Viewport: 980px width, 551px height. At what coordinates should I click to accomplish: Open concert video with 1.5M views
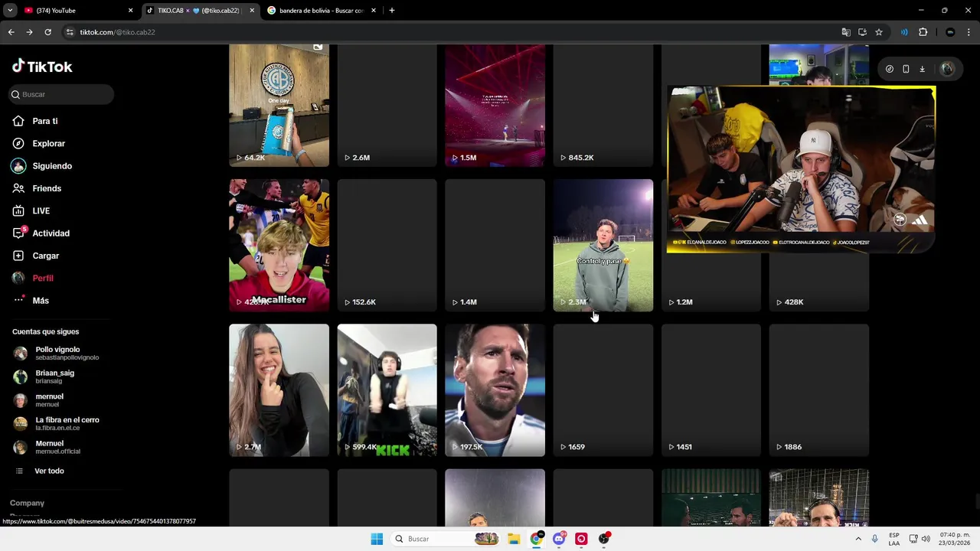[x=495, y=106]
